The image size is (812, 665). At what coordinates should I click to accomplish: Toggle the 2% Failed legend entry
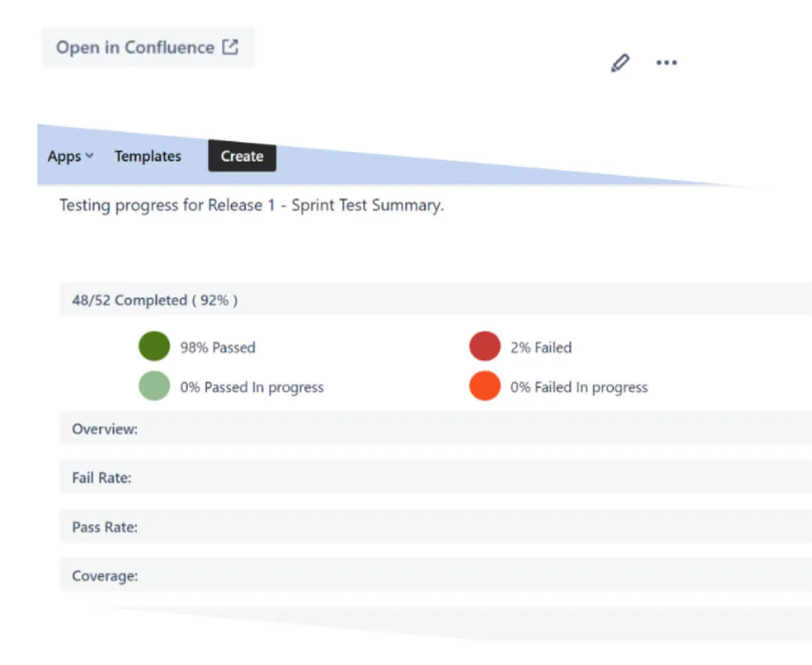(541, 347)
